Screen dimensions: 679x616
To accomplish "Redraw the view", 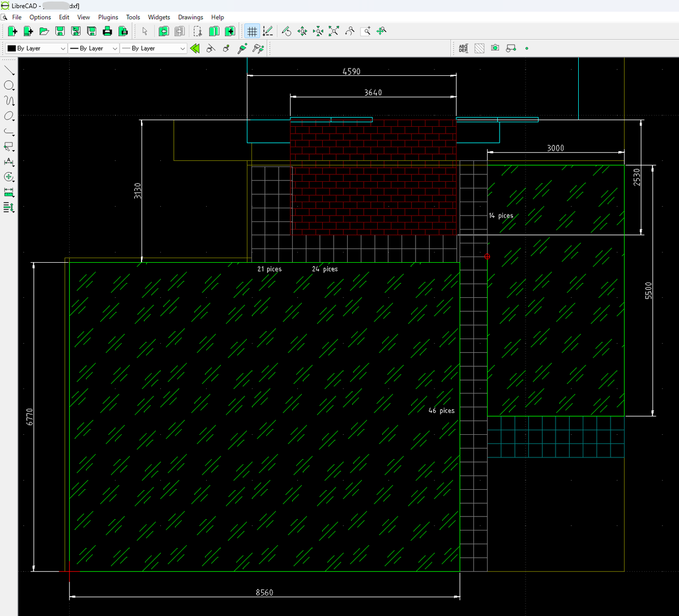I will pyautogui.click(x=286, y=31).
